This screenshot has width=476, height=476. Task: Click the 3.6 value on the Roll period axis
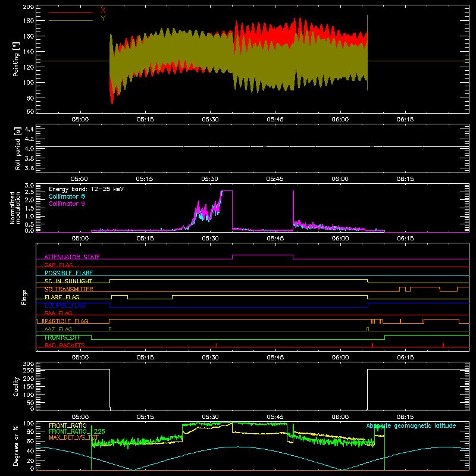(x=29, y=168)
